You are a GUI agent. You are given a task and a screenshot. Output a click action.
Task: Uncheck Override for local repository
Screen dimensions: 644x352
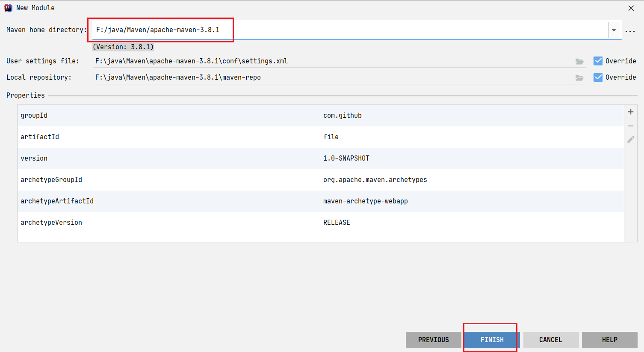[x=598, y=77]
